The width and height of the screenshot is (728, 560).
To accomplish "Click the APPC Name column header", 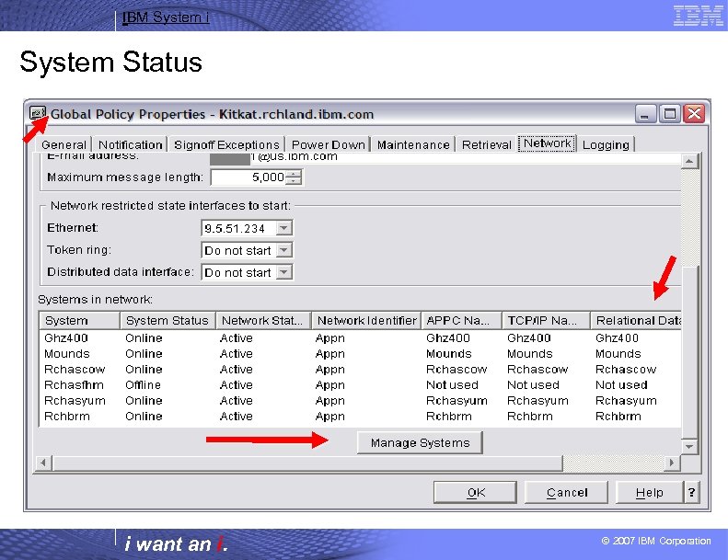I will point(461,321).
